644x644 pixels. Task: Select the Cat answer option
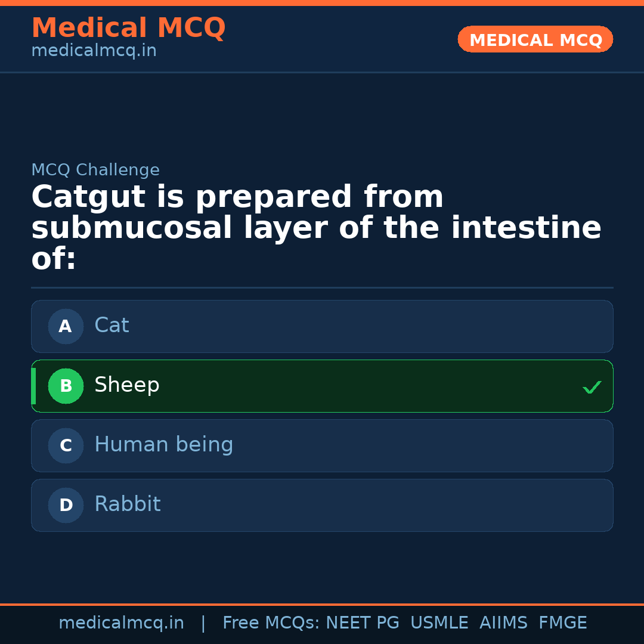[x=322, y=326]
